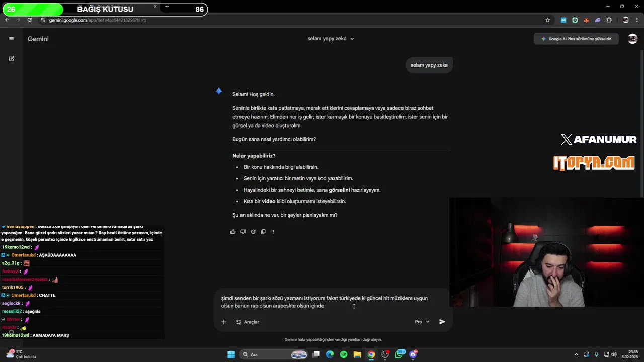
Task: View site information in the address bar
Action: tap(43, 20)
